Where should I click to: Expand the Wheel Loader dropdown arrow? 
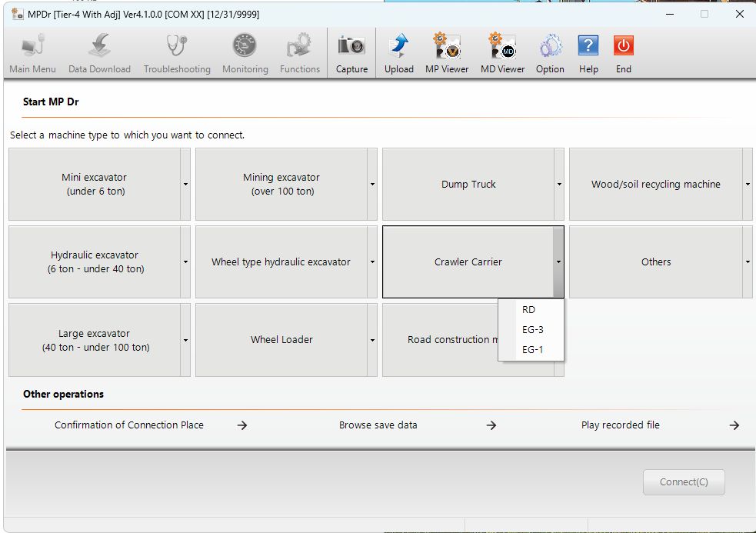(372, 340)
